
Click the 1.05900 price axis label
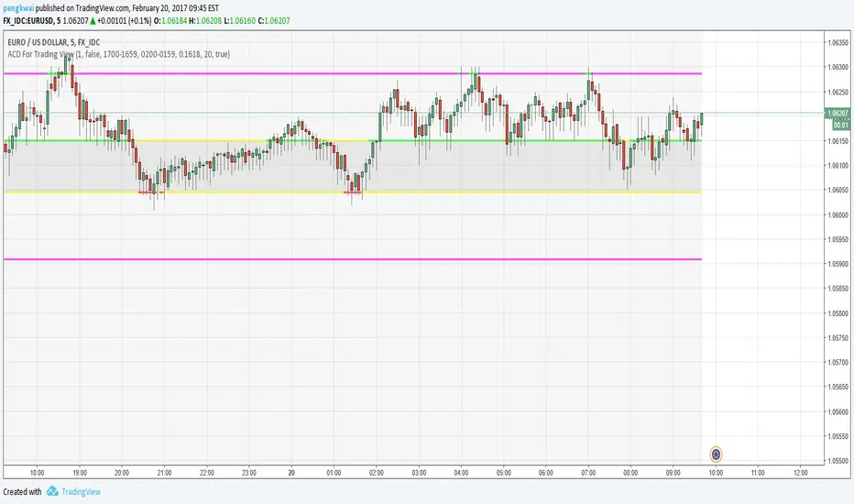click(x=838, y=264)
